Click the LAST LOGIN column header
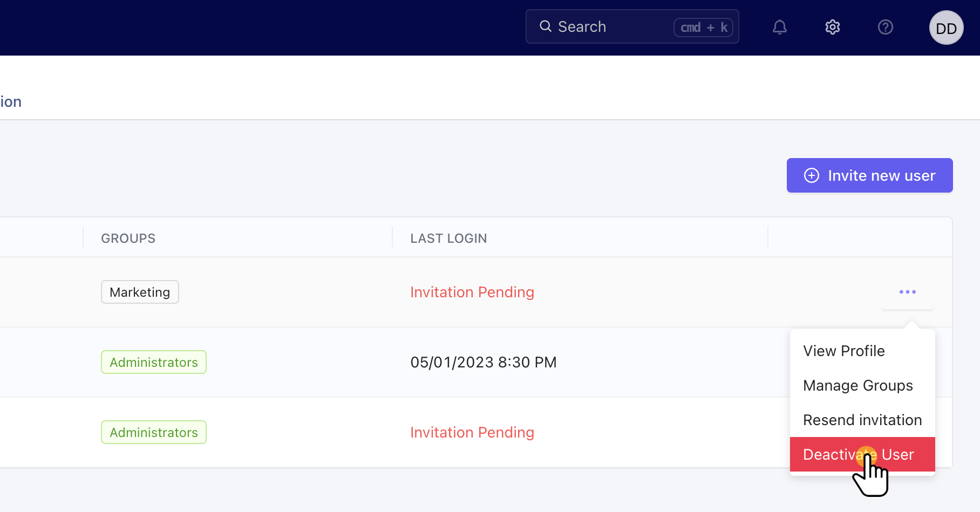980x512 pixels. 448,238
